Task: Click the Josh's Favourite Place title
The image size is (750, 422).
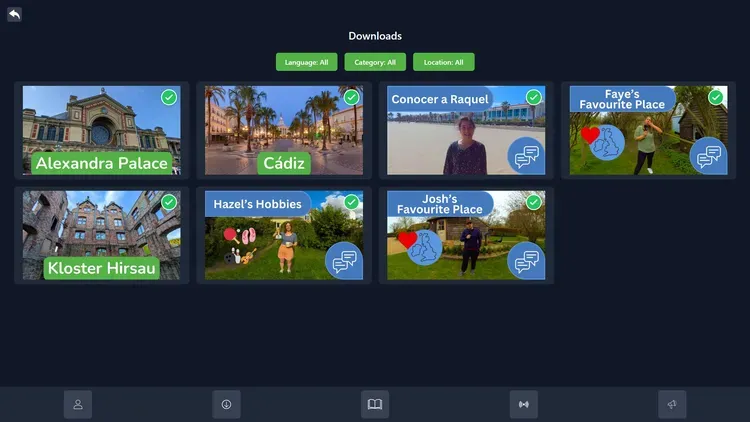Action: (440, 204)
